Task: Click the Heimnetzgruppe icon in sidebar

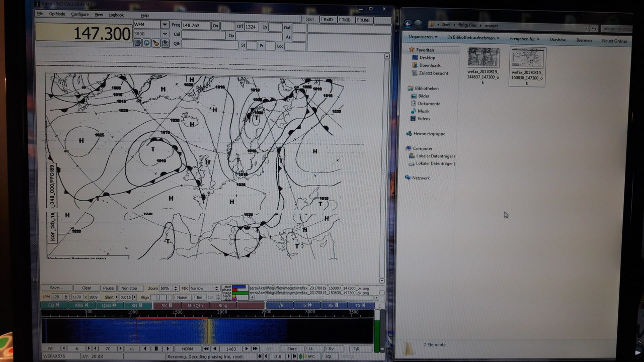Action: [x=408, y=134]
